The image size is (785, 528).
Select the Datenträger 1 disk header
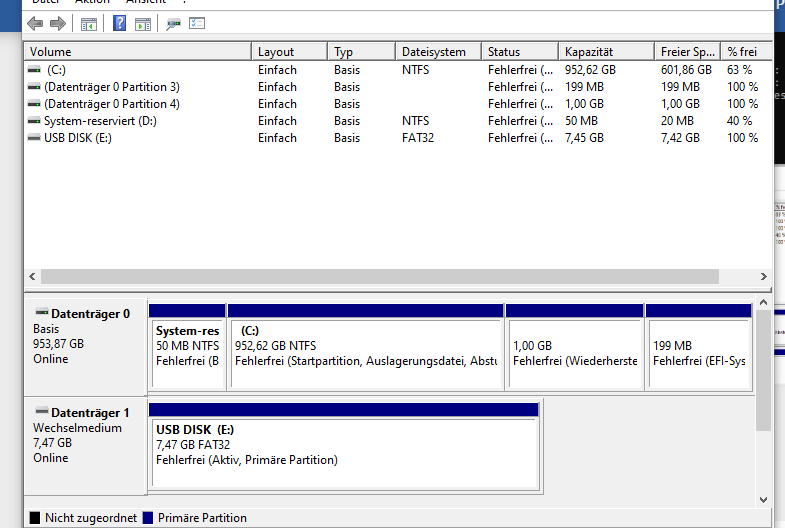(85, 446)
